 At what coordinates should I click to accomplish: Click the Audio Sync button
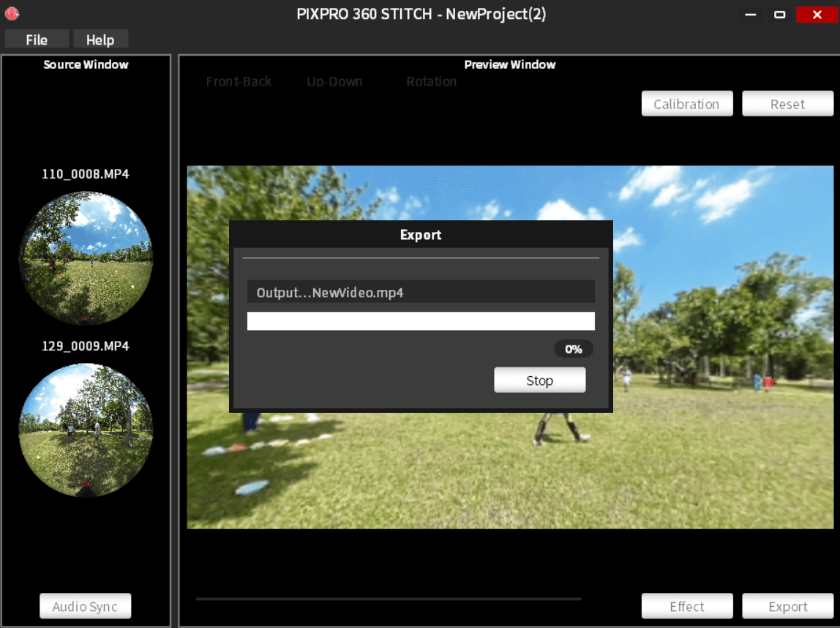[85, 606]
